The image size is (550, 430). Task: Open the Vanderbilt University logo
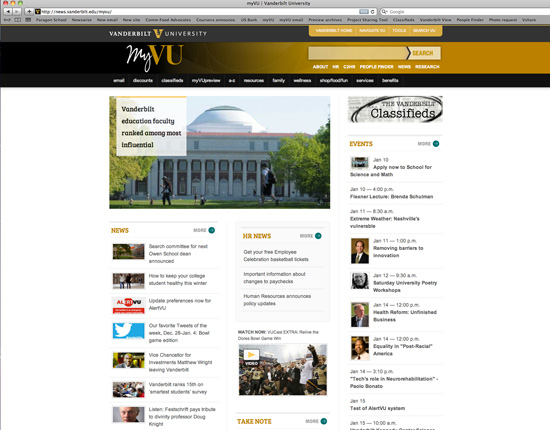pyautogui.click(x=158, y=34)
